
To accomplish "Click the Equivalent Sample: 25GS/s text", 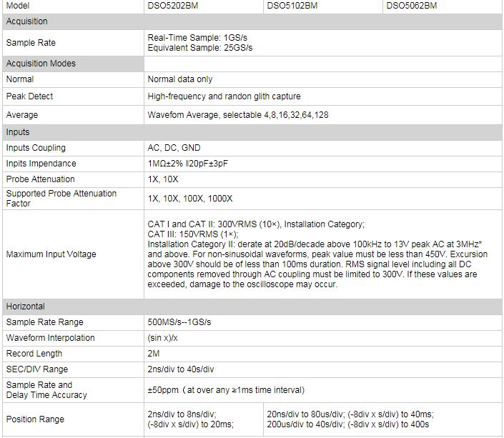I will [x=200, y=48].
